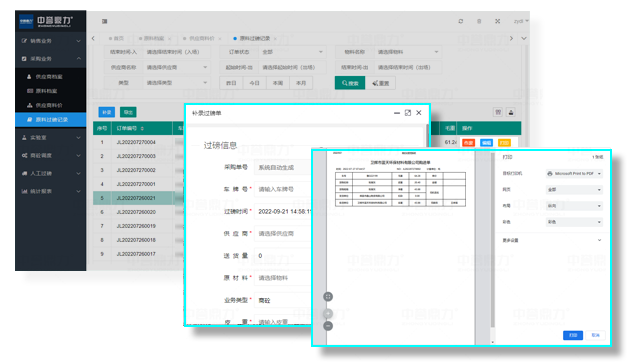
Task: Click fit-to-page icon in print preview
Action: click(x=328, y=297)
